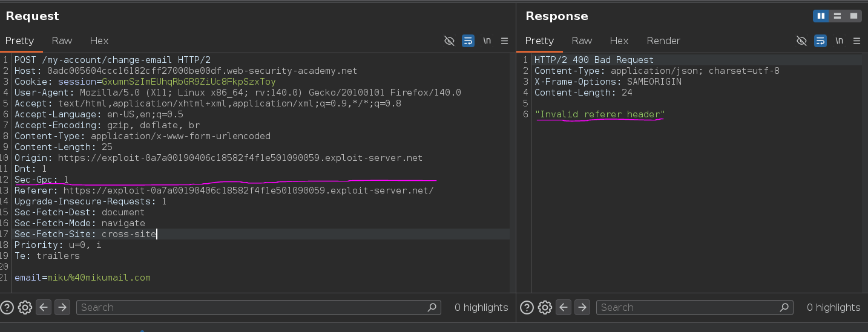Viewport: 868px width, 332px height.
Task: Click the Dnt: 1 header
Action: click(x=30, y=169)
